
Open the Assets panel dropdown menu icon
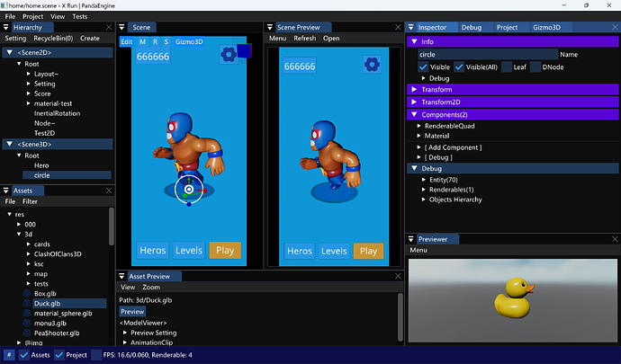6,191
